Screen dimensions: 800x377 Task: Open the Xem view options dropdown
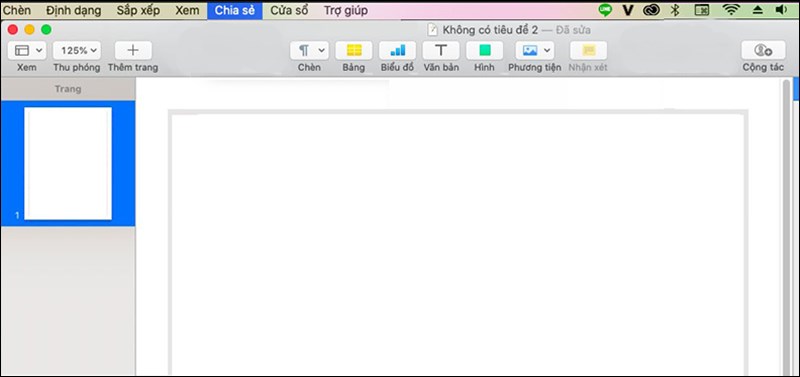coord(27,51)
